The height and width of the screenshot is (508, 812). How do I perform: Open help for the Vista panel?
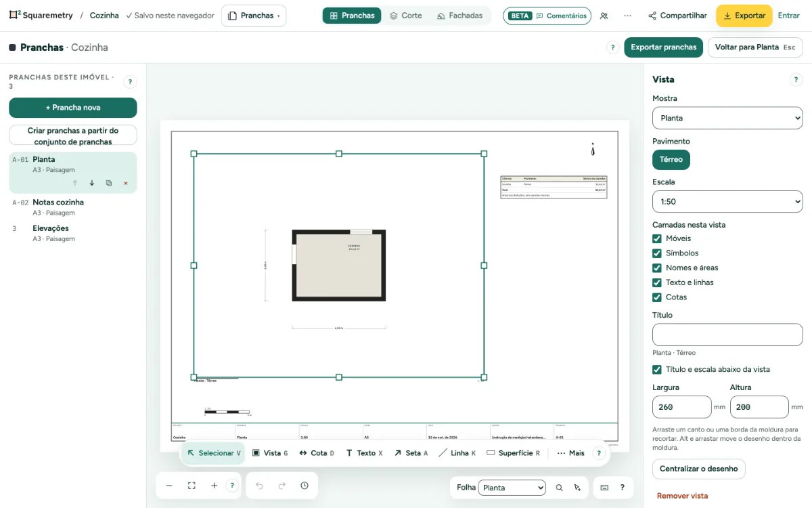click(x=796, y=80)
